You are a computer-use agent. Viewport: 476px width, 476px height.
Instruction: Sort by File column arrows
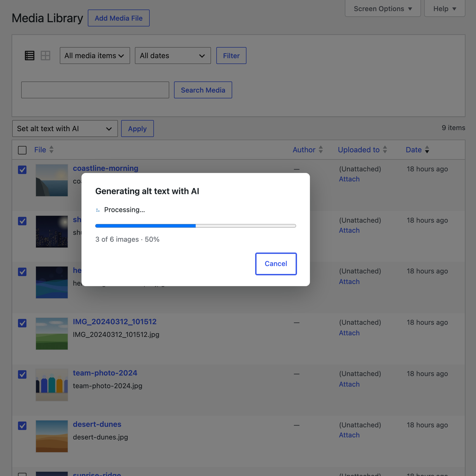51,150
